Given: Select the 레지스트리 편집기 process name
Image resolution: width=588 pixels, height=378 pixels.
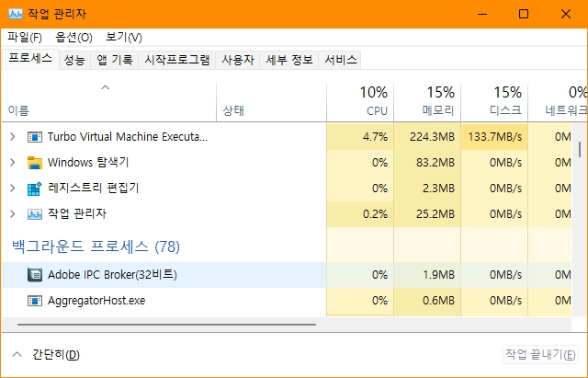Looking at the screenshot, I should [94, 188].
